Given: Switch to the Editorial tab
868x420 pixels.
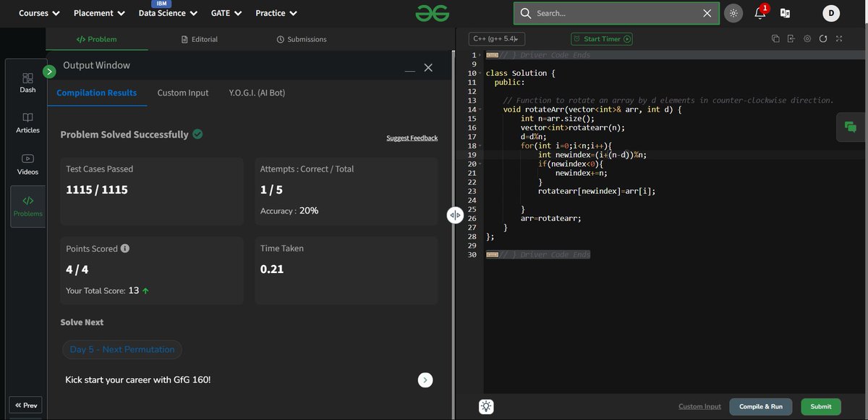Looking at the screenshot, I should click(199, 39).
